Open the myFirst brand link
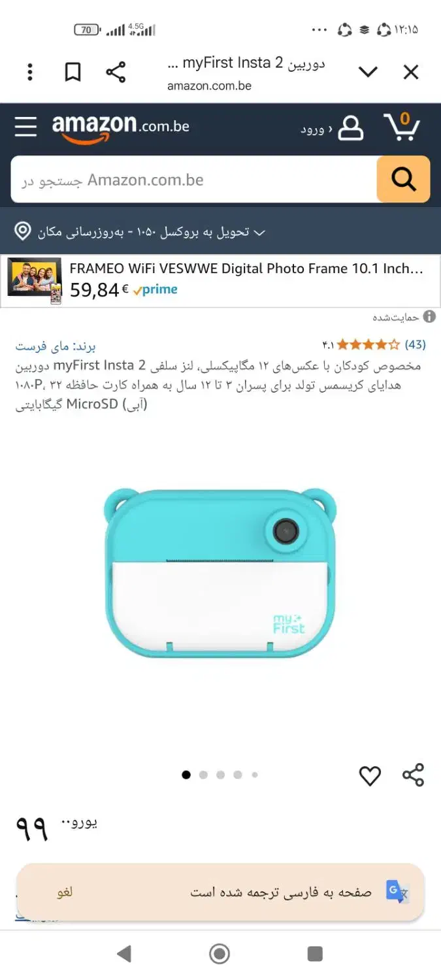Screen dimensions: 441x980 (56, 346)
